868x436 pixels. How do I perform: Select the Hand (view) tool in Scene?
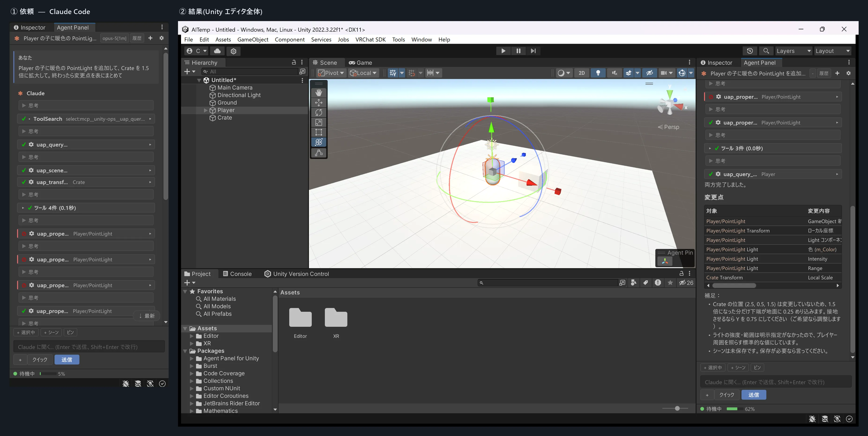[x=319, y=92]
